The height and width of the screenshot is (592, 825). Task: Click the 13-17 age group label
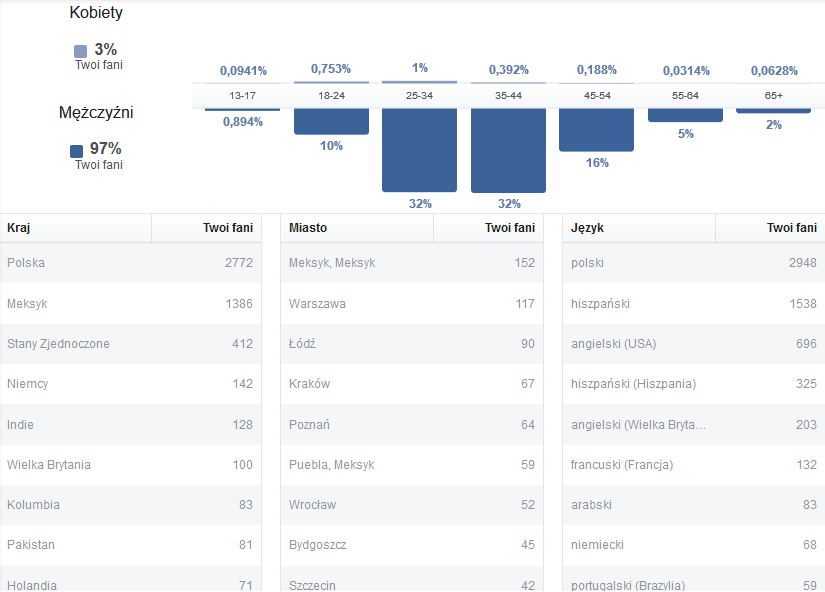coord(242,96)
